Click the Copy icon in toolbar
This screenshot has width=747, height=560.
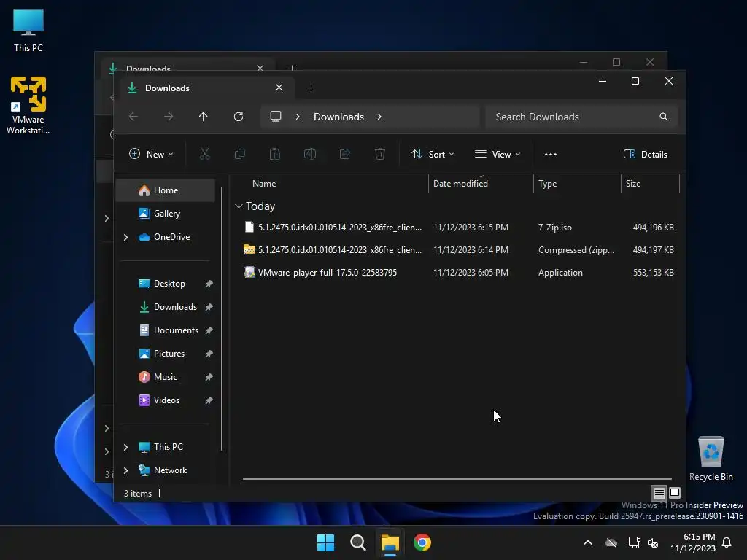(239, 154)
